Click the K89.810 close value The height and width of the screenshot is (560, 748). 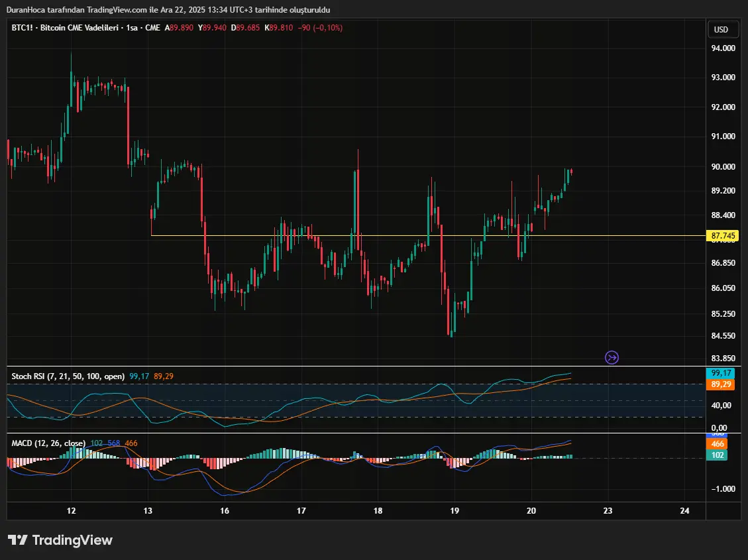(x=278, y=28)
